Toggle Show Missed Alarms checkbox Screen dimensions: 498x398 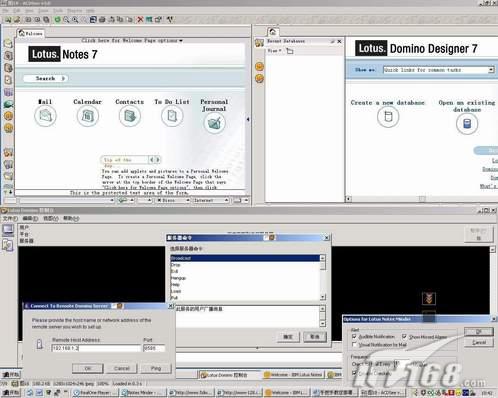[404, 336]
